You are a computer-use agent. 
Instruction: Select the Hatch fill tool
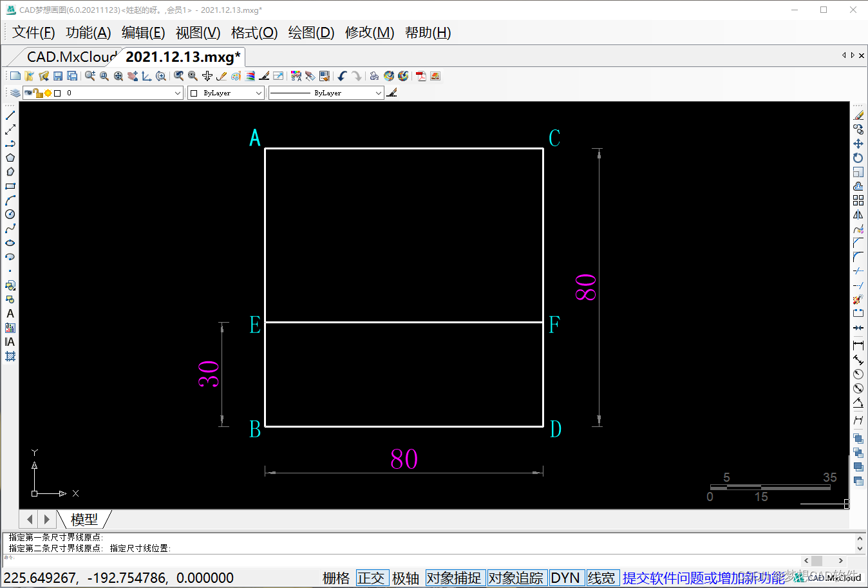pos(10,356)
